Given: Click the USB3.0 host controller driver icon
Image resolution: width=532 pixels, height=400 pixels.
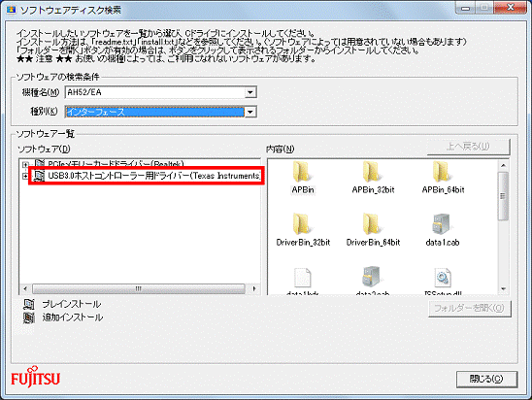Looking at the screenshot, I should (x=40, y=176).
